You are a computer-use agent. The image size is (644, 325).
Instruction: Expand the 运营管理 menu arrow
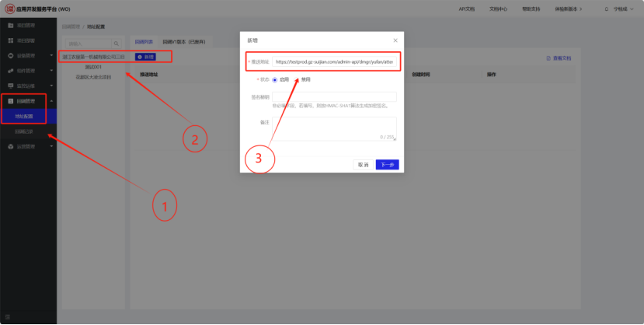click(50, 146)
